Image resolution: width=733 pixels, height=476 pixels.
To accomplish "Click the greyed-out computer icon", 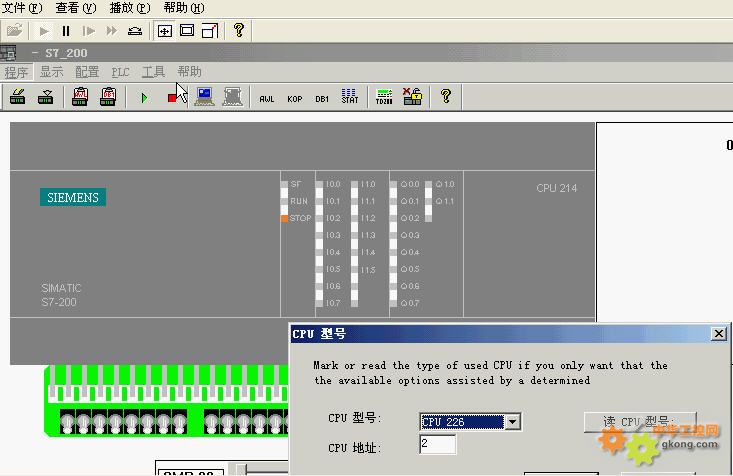I will (x=232, y=97).
